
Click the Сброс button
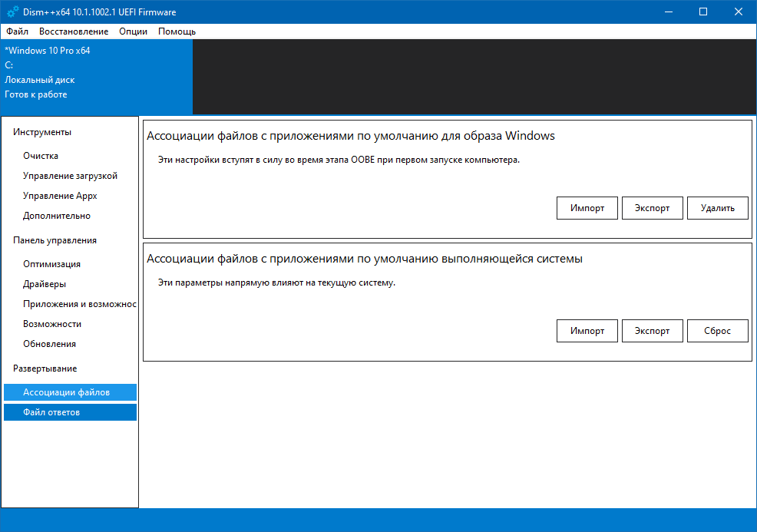(x=717, y=331)
